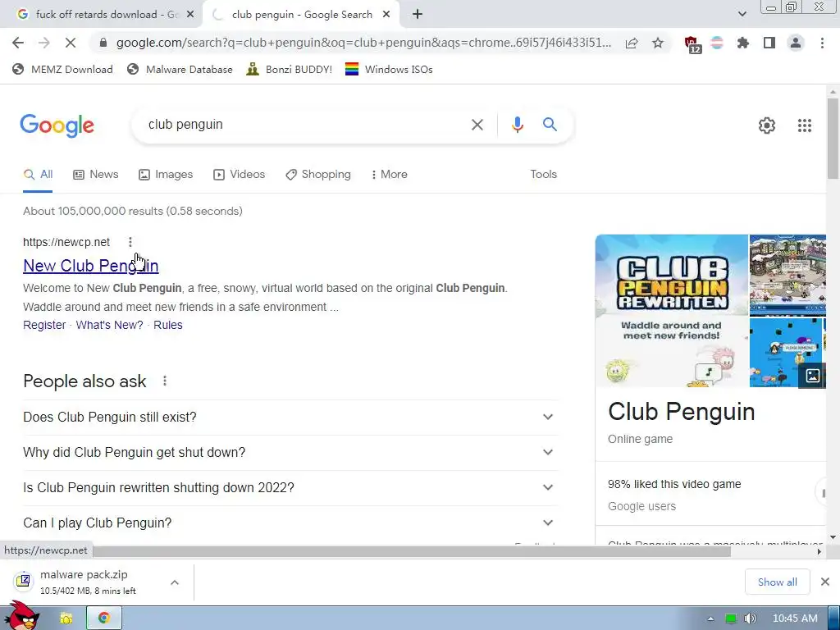The image size is (840, 630).
Task: Open Windows ISOs bookmark
Action: 389,69
